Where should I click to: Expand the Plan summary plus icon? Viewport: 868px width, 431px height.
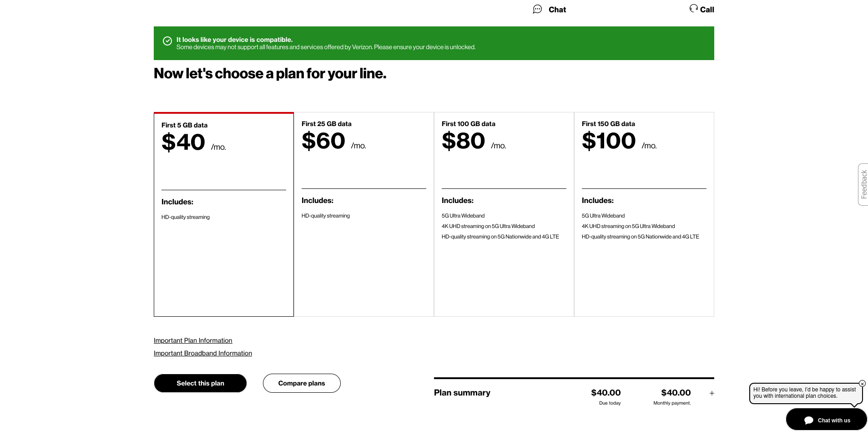click(x=712, y=393)
